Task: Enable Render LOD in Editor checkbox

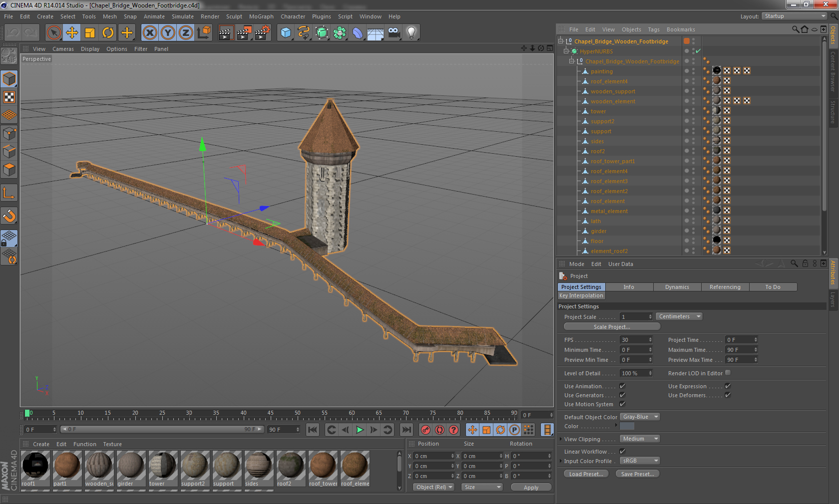Action: [728, 373]
